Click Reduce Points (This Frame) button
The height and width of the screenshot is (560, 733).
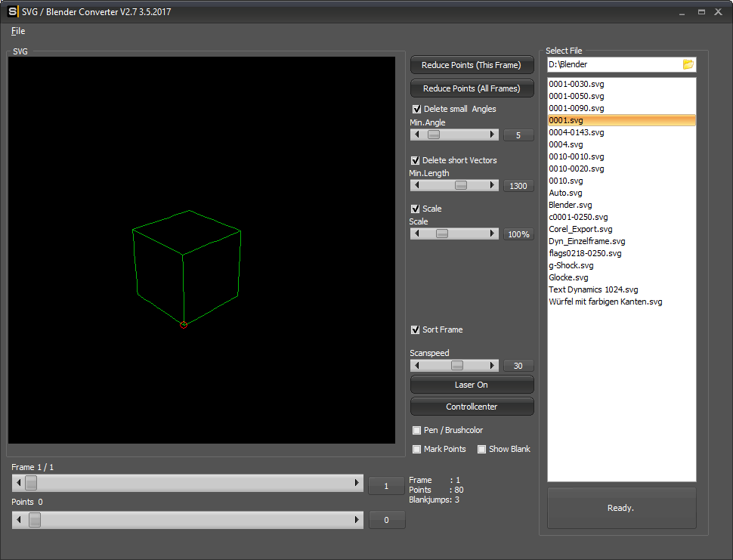click(472, 65)
